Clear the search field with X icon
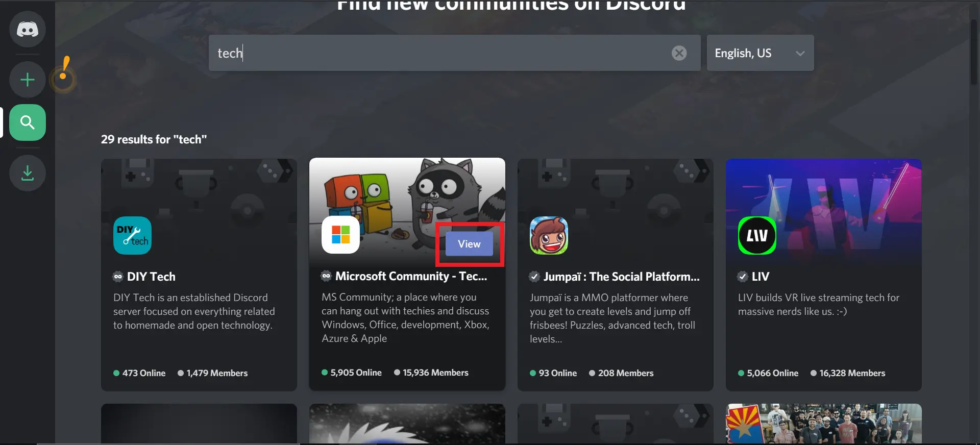The image size is (980, 445). (x=679, y=53)
